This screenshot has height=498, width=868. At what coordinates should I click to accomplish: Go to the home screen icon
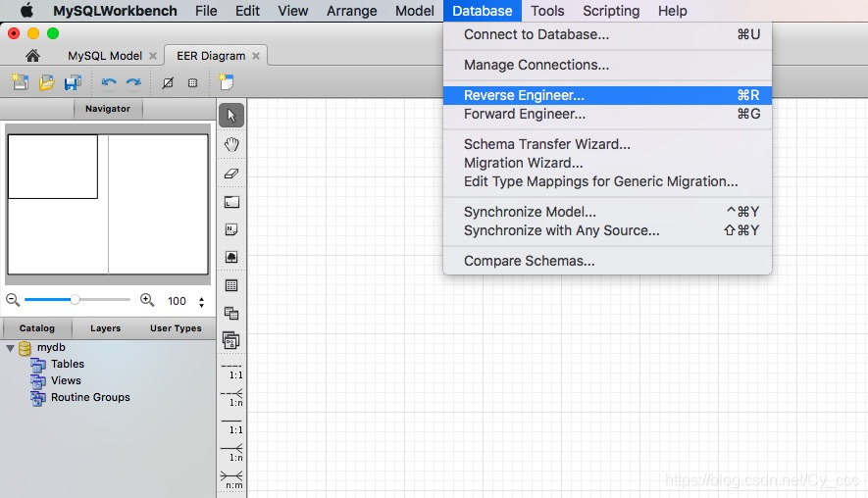pos(32,55)
